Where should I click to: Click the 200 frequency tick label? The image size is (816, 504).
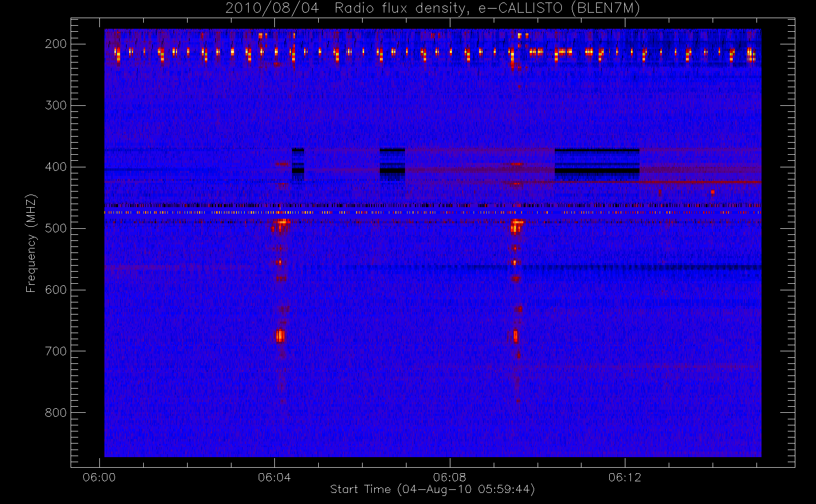55,44
